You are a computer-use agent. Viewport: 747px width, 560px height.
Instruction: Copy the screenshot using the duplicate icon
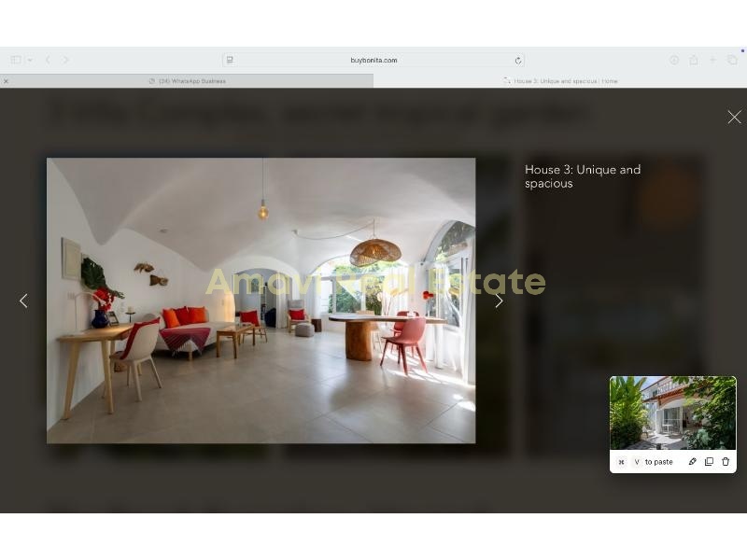(709, 462)
